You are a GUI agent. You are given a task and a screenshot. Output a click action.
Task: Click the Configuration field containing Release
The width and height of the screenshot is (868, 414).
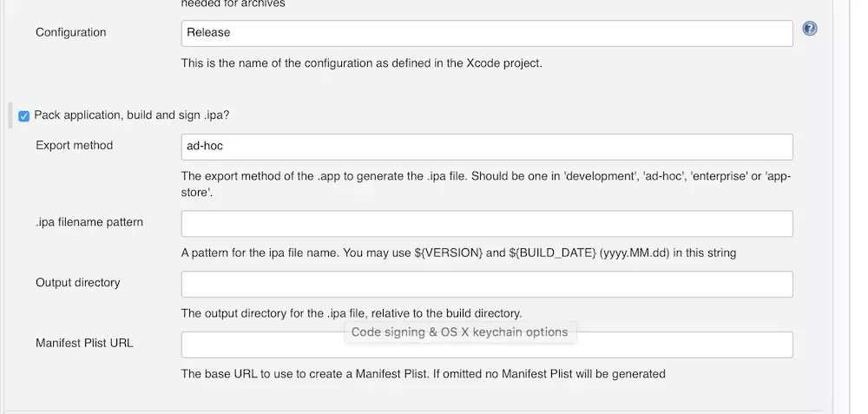click(486, 33)
